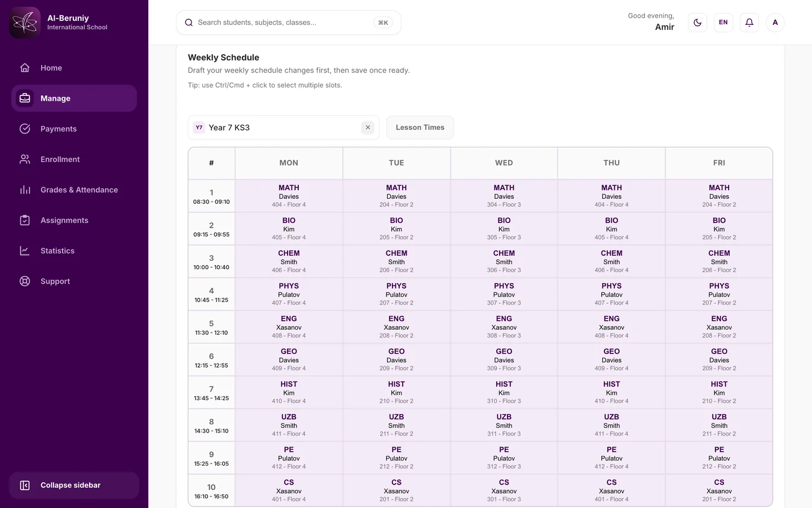
Task: Open the EN language selector
Action: pos(723,23)
